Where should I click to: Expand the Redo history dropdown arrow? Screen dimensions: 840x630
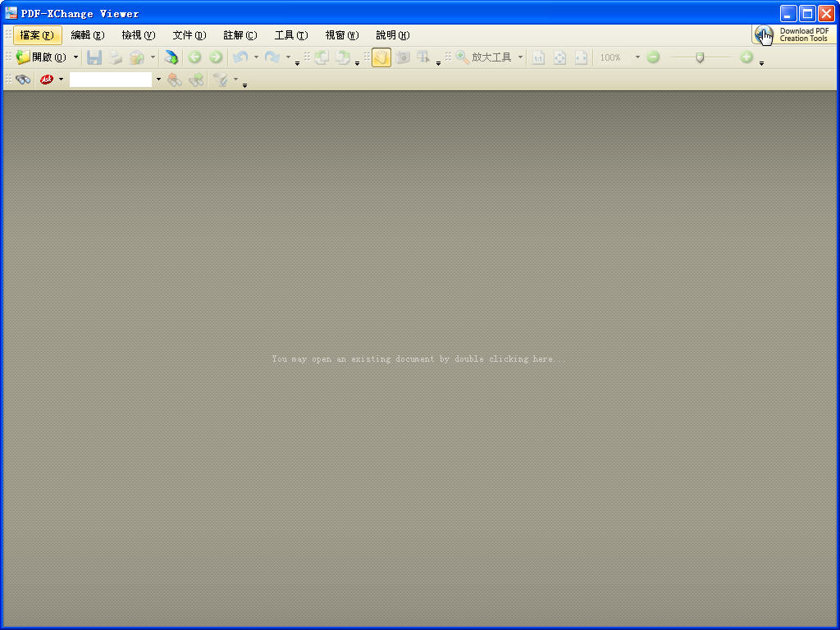(288, 57)
